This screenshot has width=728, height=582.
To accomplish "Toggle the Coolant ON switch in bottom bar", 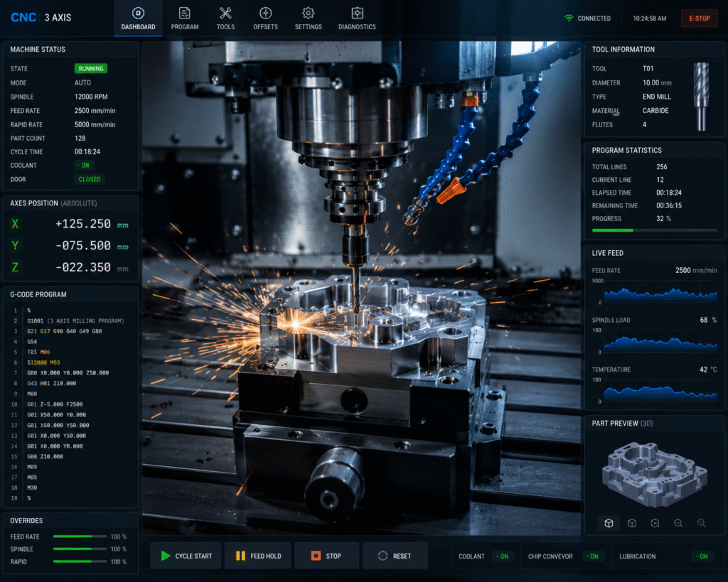I will click(502, 556).
